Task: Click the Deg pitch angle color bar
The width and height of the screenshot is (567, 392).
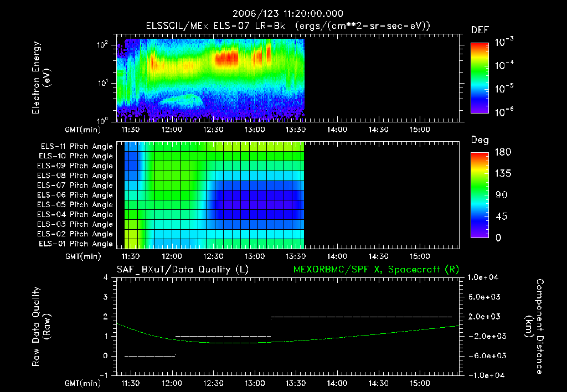Action: point(480,195)
